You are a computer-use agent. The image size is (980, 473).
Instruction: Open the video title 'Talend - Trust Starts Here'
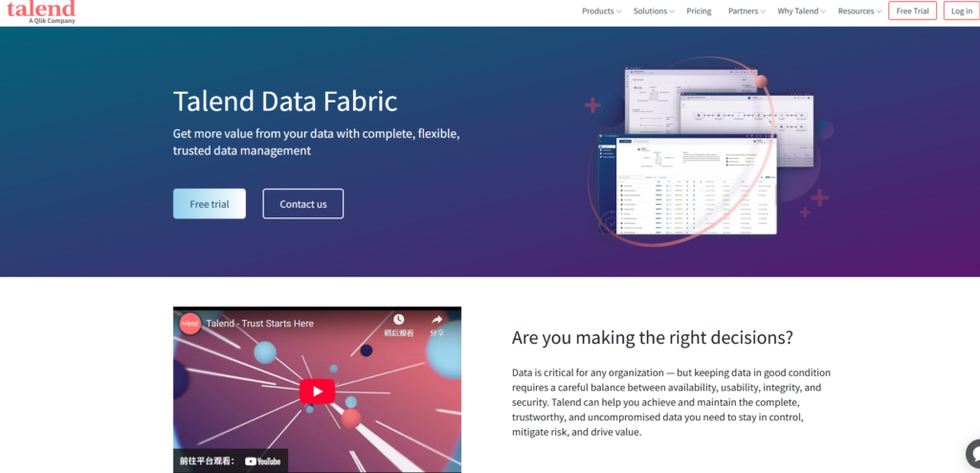(260, 324)
